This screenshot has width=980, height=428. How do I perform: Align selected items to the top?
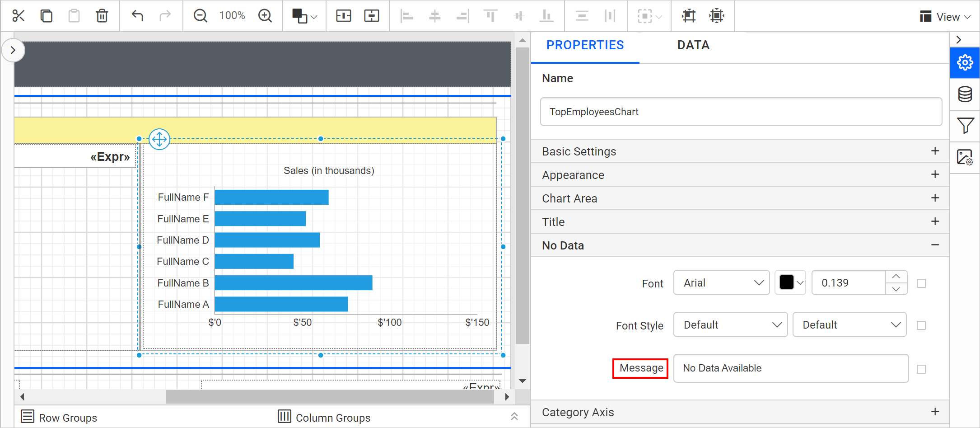click(490, 16)
